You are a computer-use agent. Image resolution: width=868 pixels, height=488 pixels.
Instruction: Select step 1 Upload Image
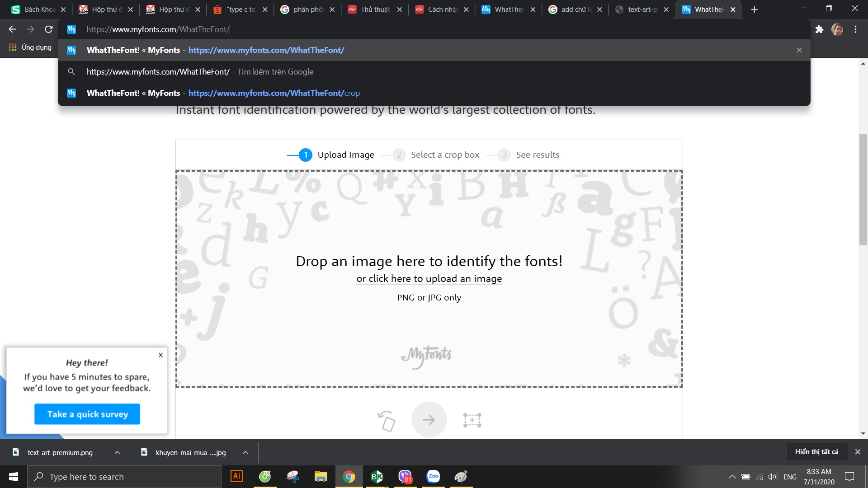coord(337,155)
